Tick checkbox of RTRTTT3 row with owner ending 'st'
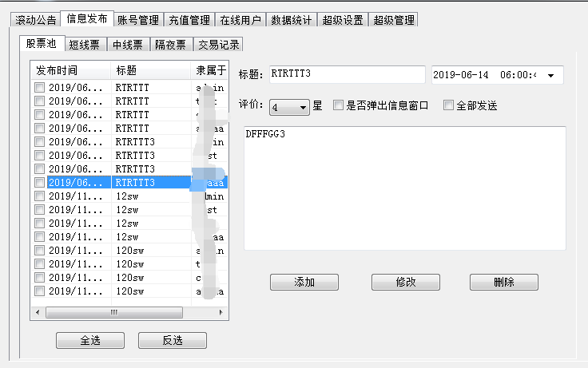This screenshot has width=588, height=368. pyautogui.click(x=39, y=155)
